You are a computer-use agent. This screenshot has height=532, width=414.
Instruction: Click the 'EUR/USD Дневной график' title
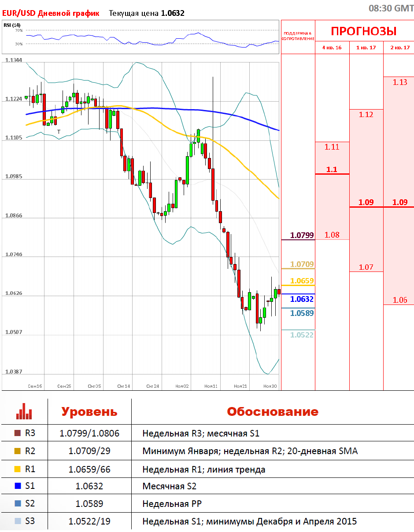click(x=51, y=13)
